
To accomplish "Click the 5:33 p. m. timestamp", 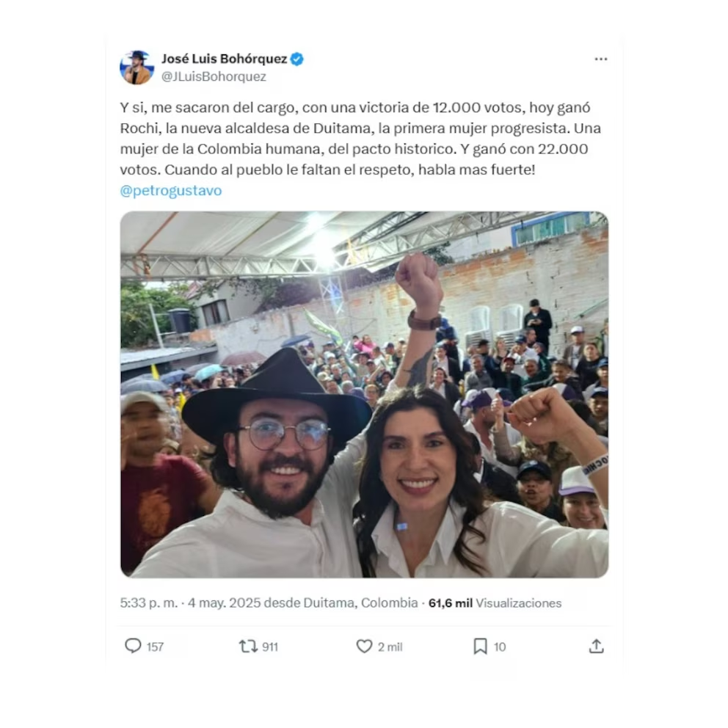I will coord(148,603).
